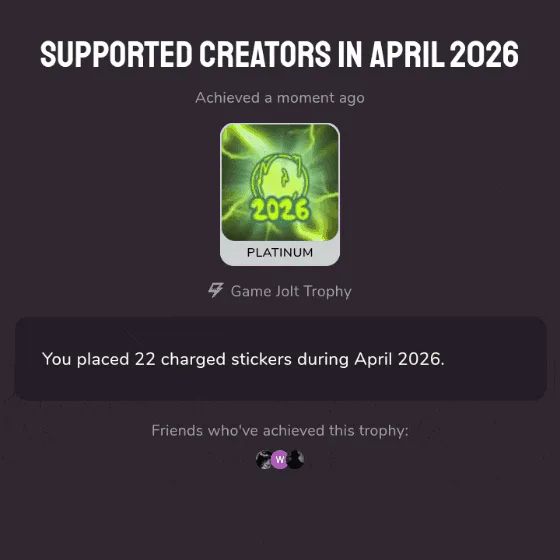Click the glowing clock emblem on trophy
560x560 pixels.
(x=280, y=177)
